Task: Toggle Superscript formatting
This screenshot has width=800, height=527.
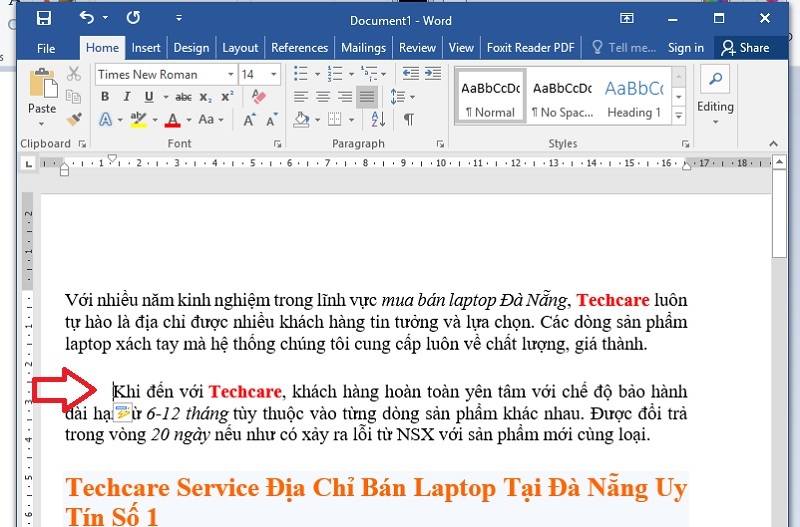Action: click(x=227, y=96)
